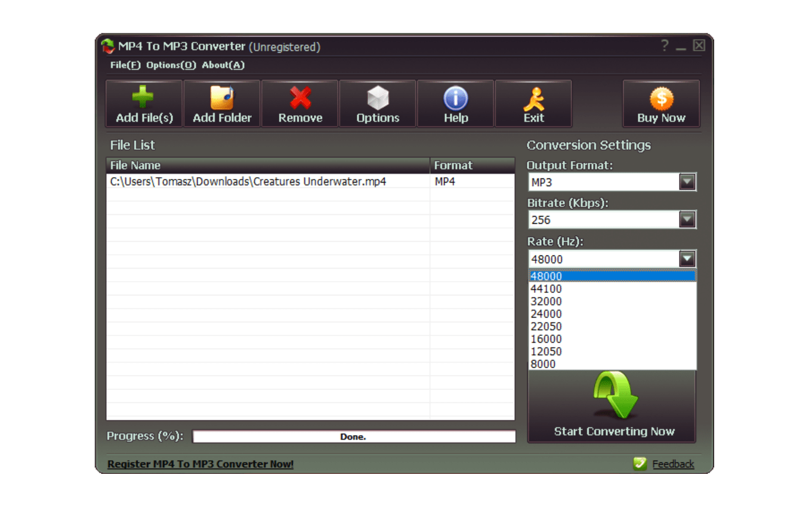Close the converter window
This screenshot has height=518, width=812.
click(699, 46)
